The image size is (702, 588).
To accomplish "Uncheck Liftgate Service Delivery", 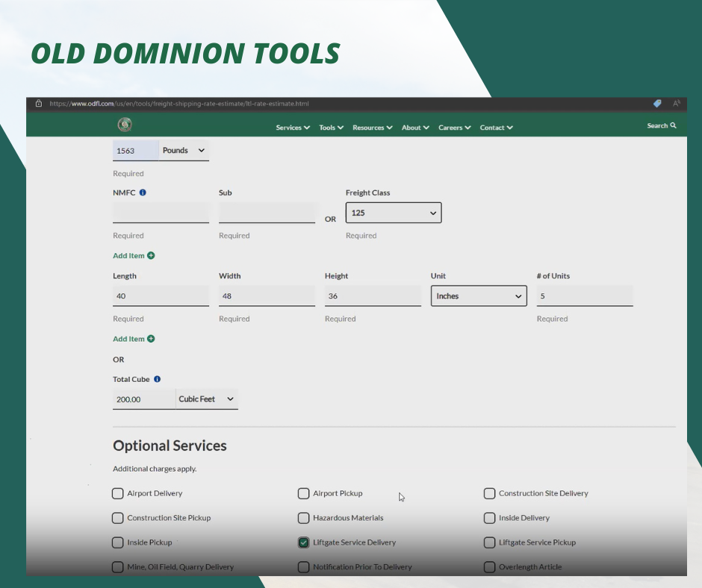I will [x=303, y=542].
